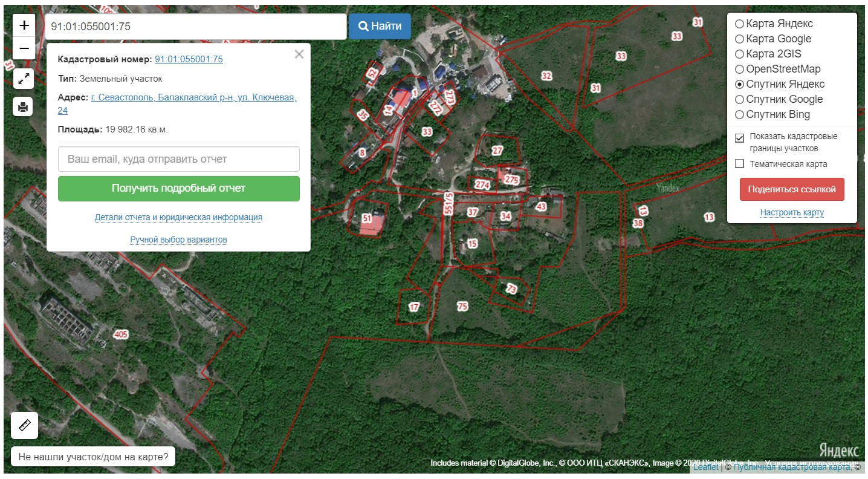The image size is (868, 479).
Task: Choose the OpenStreetMap layer
Action: tap(739, 70)
